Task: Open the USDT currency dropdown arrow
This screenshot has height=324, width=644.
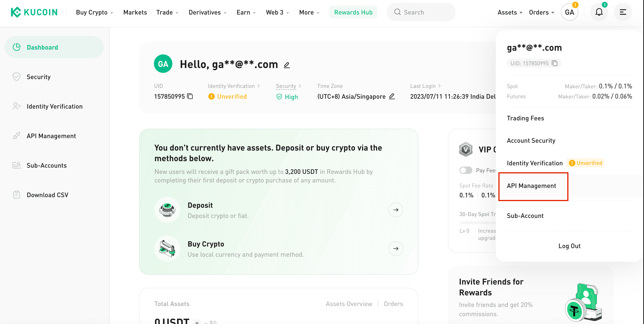Action: [x=197, y=322]
